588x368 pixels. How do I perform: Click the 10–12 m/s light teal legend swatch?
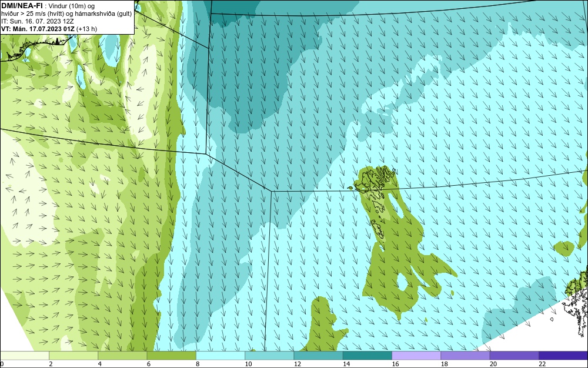click(x=269, y=356)
